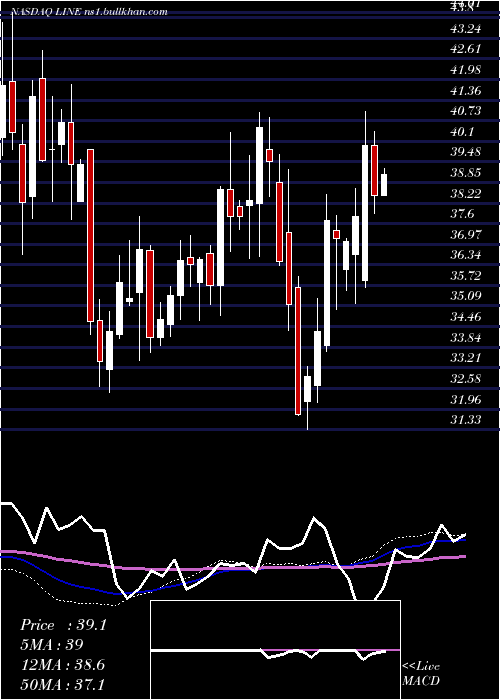The height and width of the screenshot is (700, 500).
Task: Click inside the MACD inset chart box
Action: click(x=275, y=650)
